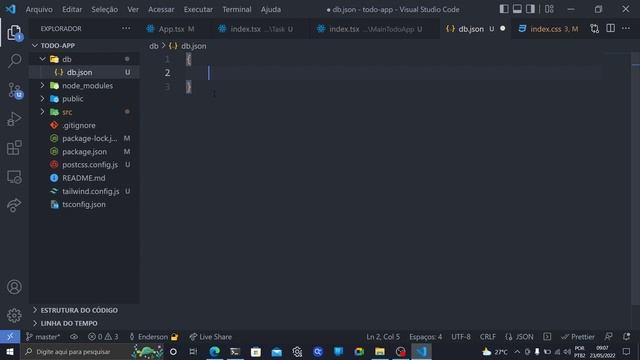The height and width of the screenshot is (360, 640).
Task: Click the eye watch icon in status bar
Action: click(x=74, y=337)
